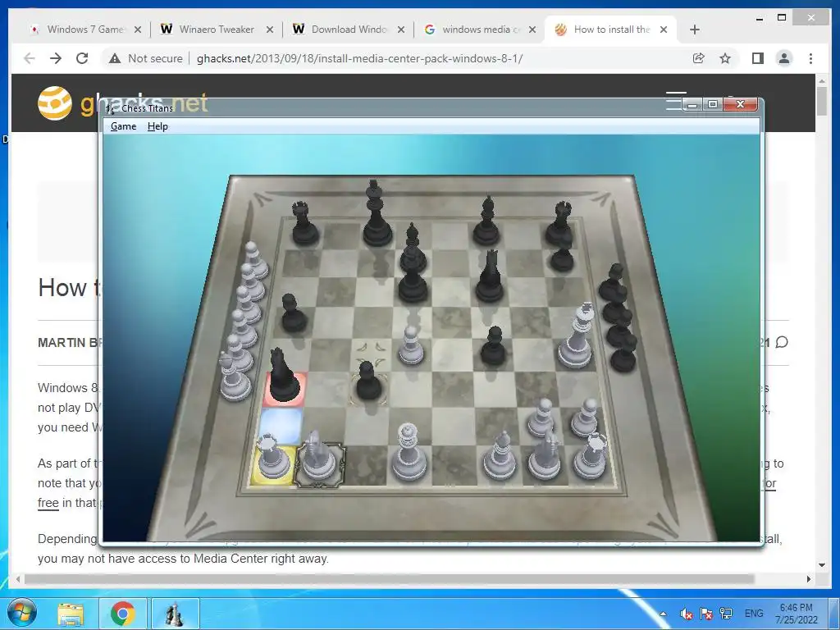Viewport: 840px width, 630px height.
Task: Click the black pawn right of the center white pawn
Action: click(493, 346)
